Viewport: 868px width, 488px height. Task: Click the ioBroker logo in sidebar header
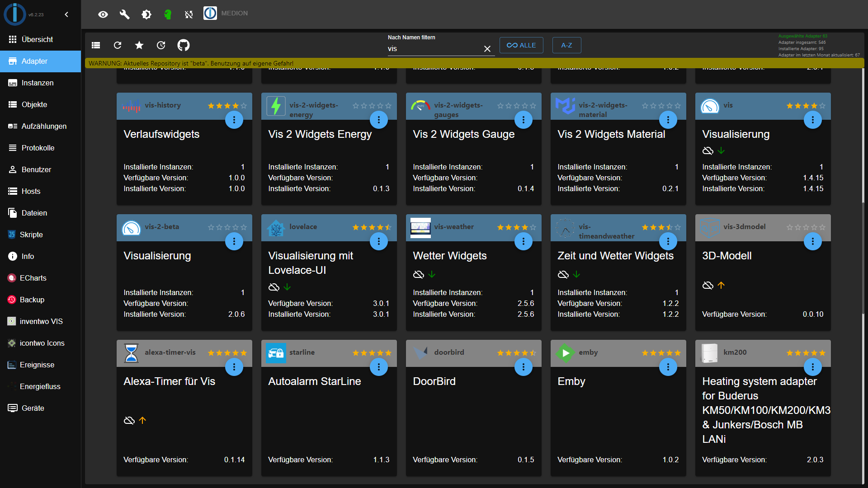(x=15, y=14)
